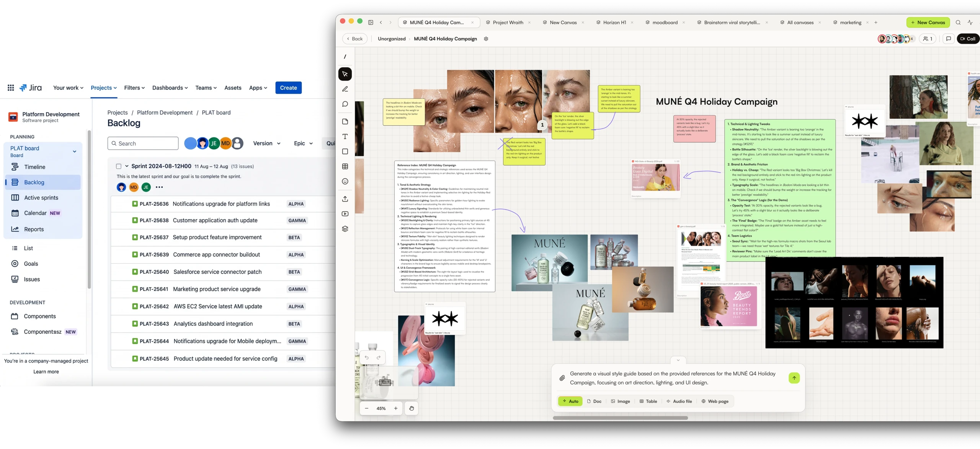Open the Epic filter dropdown
This screenshot has height=449, width=980.
(303, 143)
